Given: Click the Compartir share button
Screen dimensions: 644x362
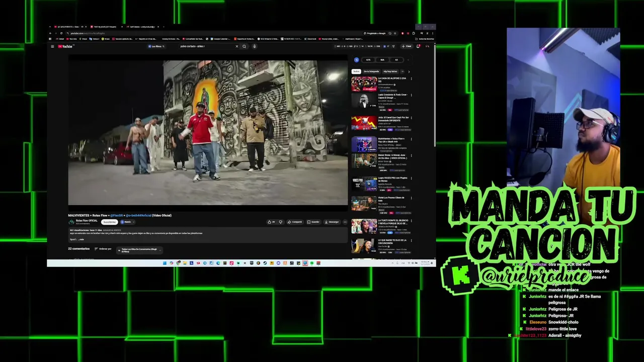Looking at the screenshot, I should (295, 222).
